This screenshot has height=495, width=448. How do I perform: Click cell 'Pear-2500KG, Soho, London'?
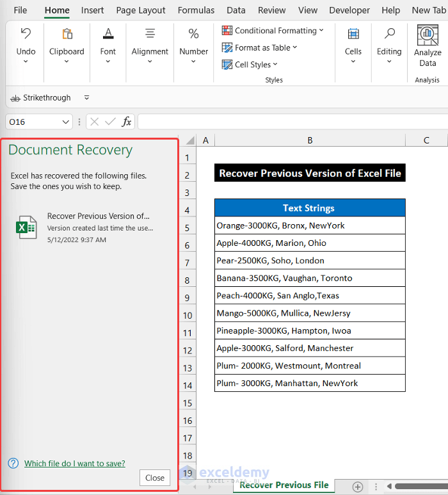point(310,261)
